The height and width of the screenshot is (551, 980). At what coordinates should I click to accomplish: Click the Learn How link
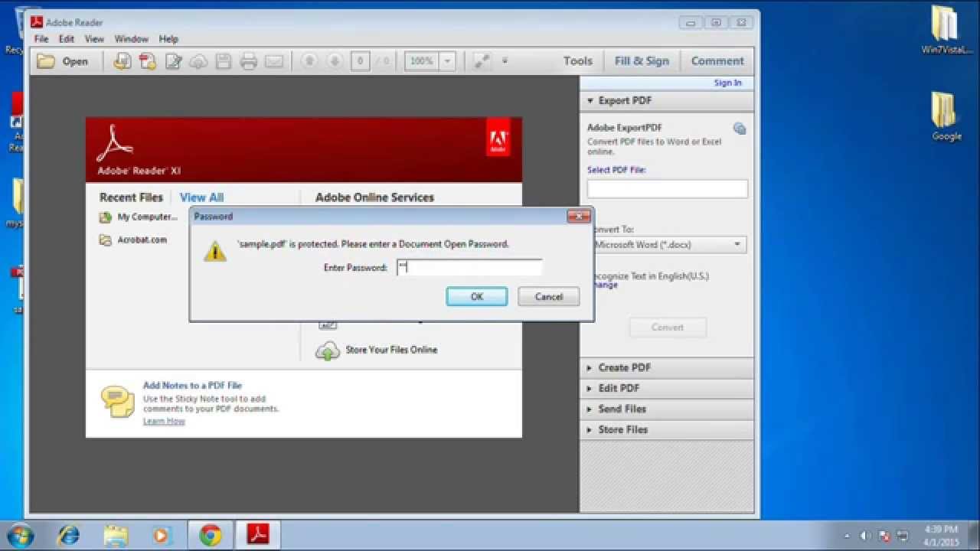pos(164,421)
